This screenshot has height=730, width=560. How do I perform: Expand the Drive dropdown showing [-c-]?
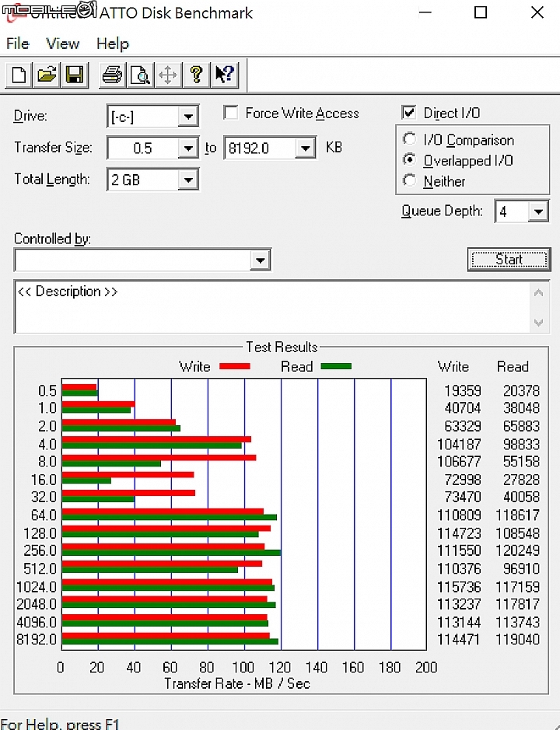(188, 117)
